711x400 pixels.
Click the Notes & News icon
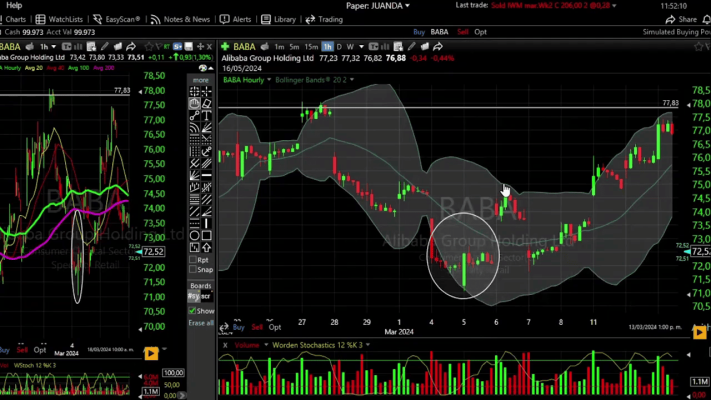tap(155, 19)
